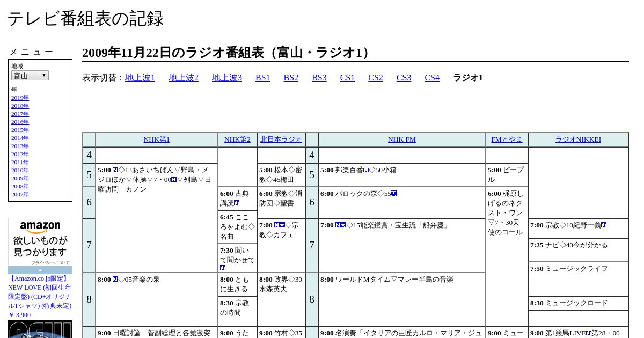
Task: Select the 6:00 宗教◇消防団◇聖書 entry
Action: [281, 199]
